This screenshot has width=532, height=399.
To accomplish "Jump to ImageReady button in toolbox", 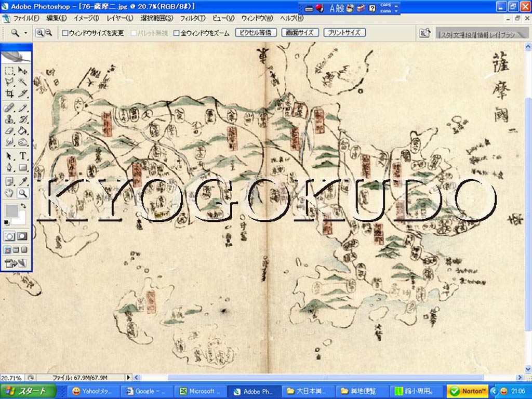I will coord(15,263).
